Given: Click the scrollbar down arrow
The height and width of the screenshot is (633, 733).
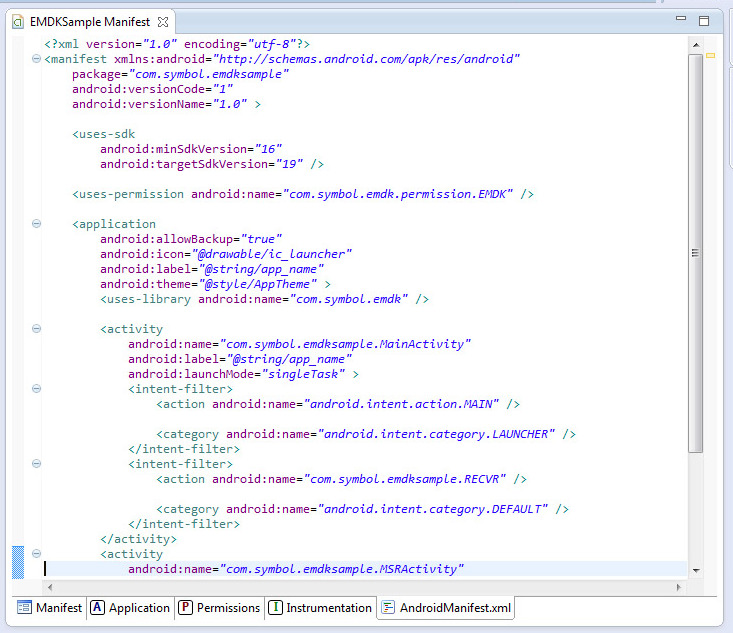Looking at the screenshot, I should point(696,571).
